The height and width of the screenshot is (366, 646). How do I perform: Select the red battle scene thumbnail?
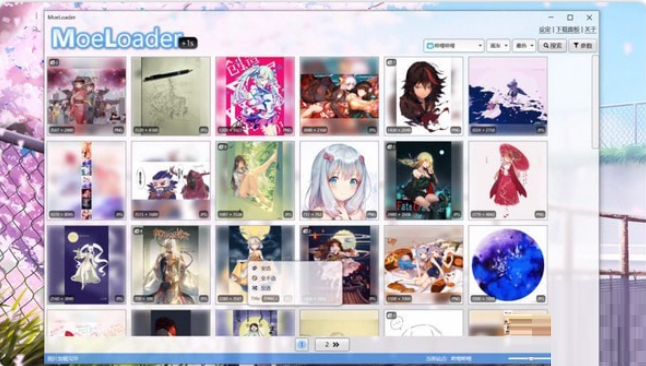[x=339, y=96]
